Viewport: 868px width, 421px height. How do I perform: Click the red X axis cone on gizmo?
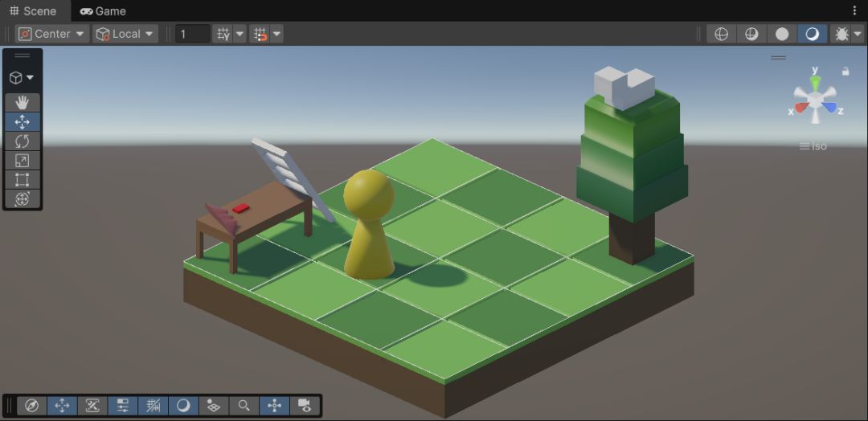[x=801, y=107]
